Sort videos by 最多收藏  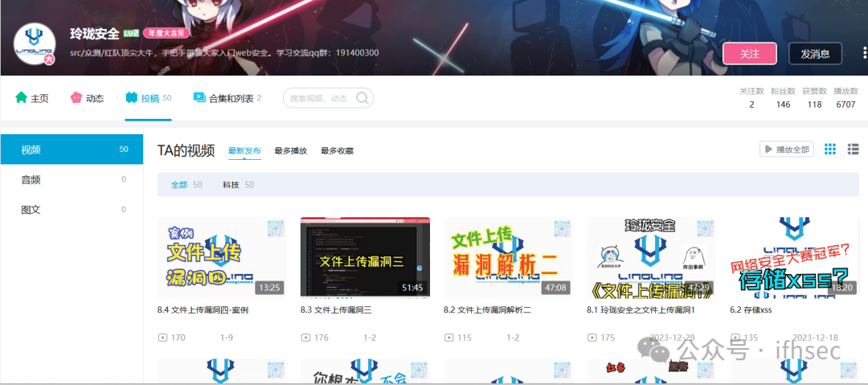[x=337, y=150]
